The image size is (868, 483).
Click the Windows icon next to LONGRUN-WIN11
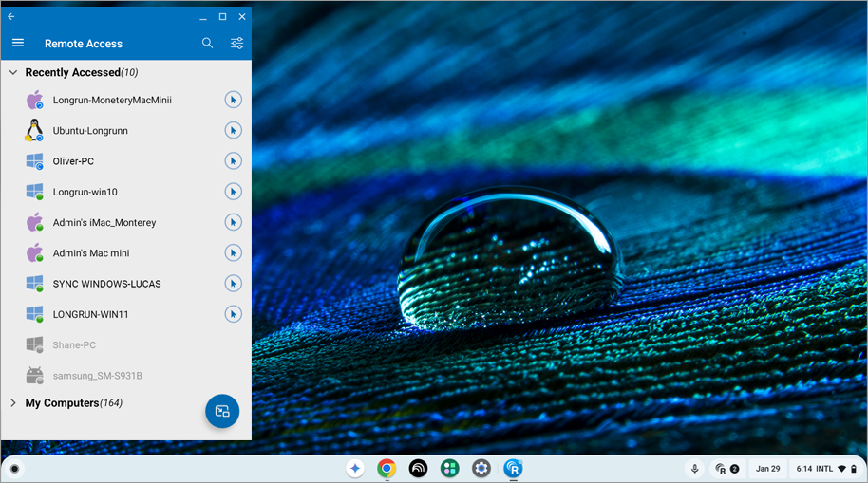[34, 314]
